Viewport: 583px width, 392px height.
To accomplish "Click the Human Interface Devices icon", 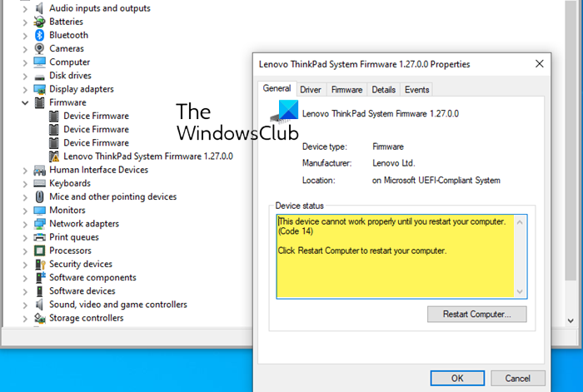I will pos(39,170).
